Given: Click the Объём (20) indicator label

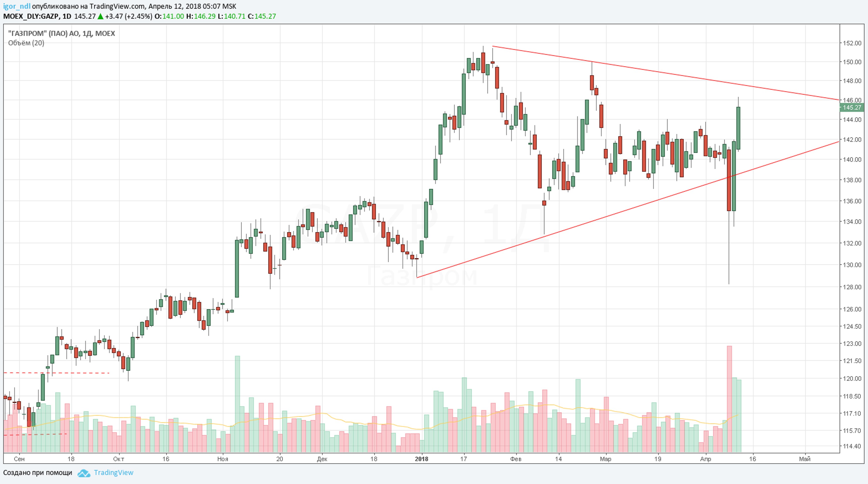Looking at the screenshot, I should [x=26, y=43].
